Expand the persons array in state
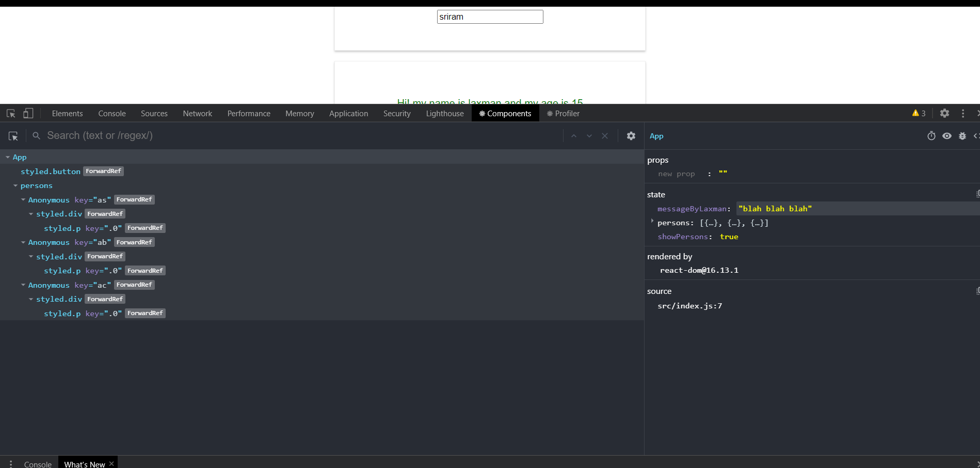Screen dimensions: 980x468 [x=652, y=221]
